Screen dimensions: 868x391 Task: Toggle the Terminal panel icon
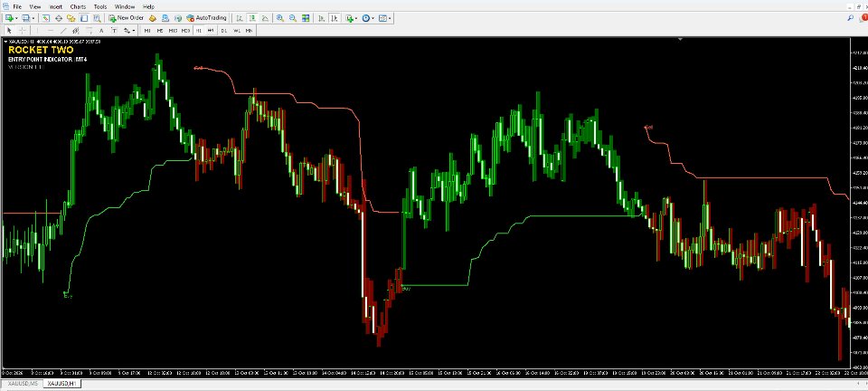[x=83, y=18]
